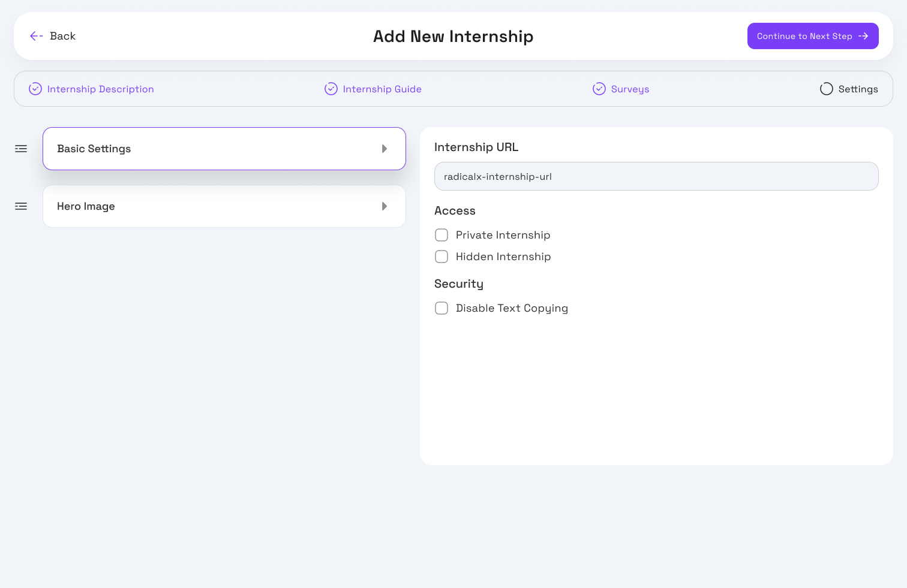The height and width of the screenshot is (588, 907).
Task: Click the drag handle beside Basic Settings
Action: click(20, 149)
